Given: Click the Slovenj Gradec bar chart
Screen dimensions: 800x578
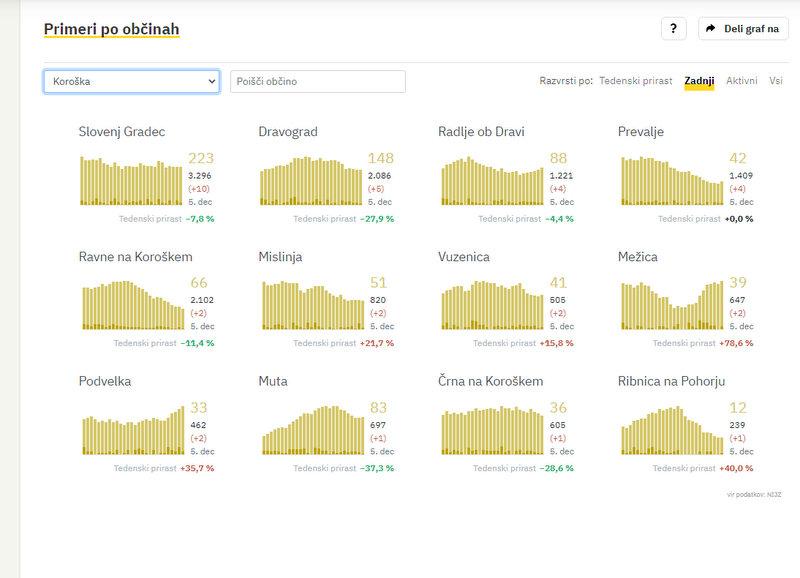Looking at the screenshot, I should 131,180.
